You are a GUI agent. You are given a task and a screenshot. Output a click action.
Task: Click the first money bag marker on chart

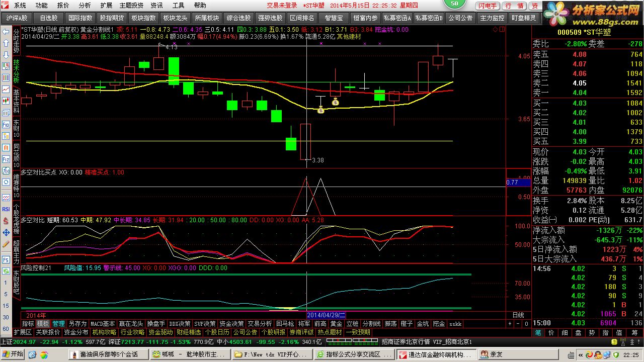point(320,109)
